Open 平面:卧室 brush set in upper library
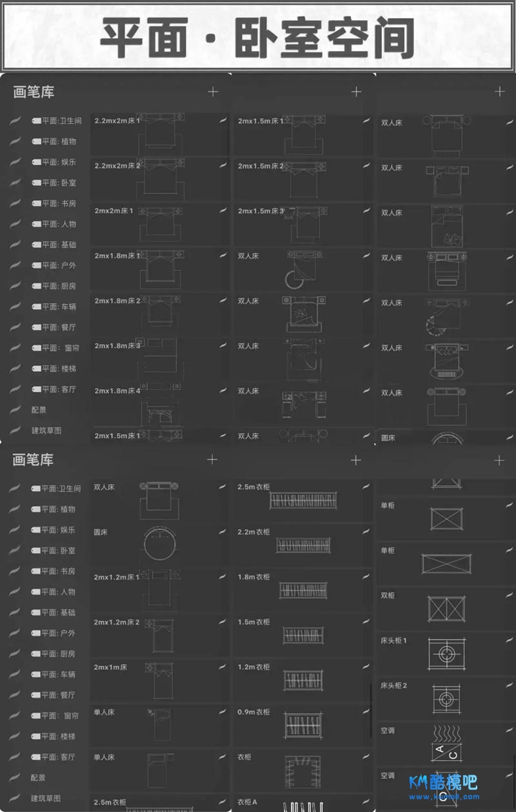The image size is (516, 812). pyautogui.click(x=58, y=183)
